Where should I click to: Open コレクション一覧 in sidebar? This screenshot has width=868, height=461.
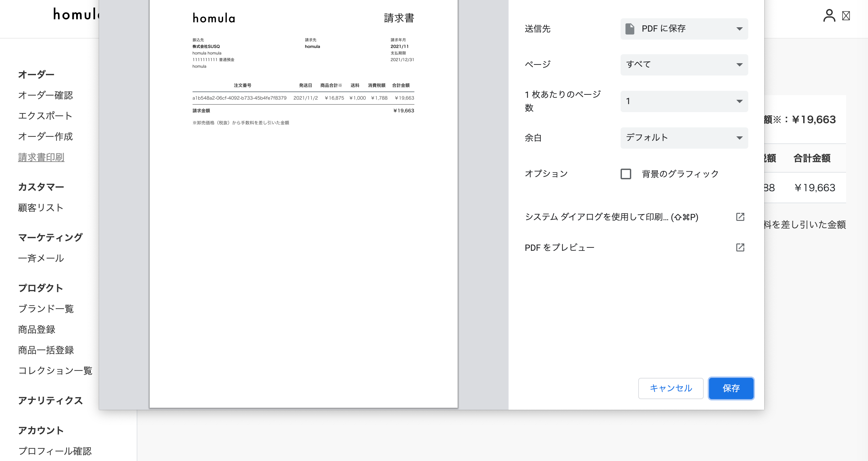coord(55,370)
